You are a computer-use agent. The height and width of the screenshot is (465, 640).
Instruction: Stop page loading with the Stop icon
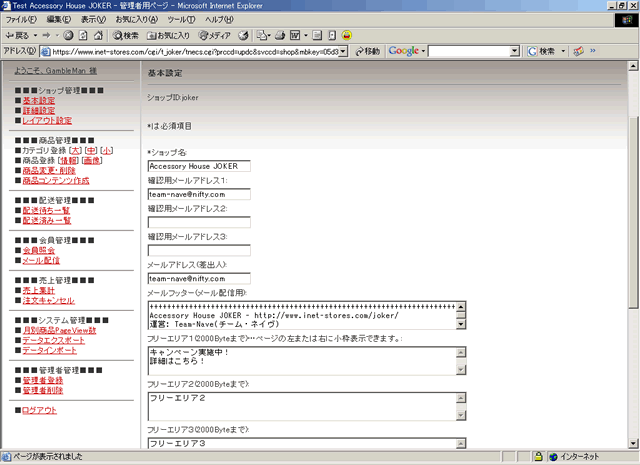(68, 34)
